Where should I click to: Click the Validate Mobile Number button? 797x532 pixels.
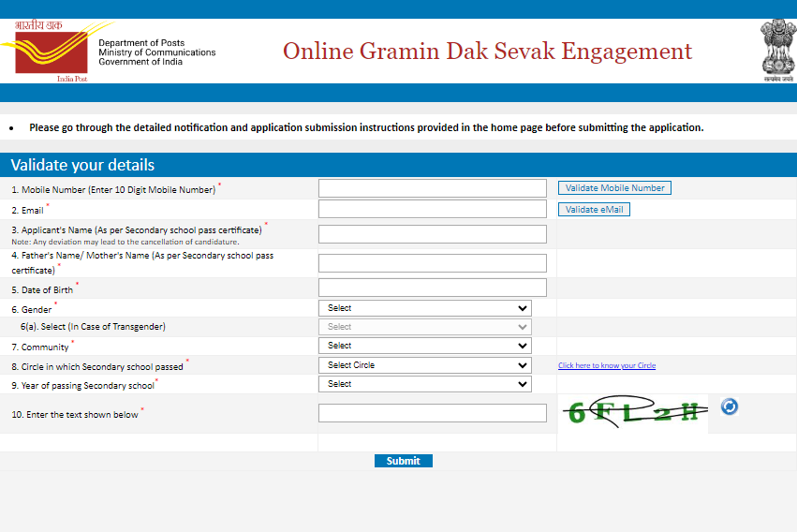click(x=614, y=188)
